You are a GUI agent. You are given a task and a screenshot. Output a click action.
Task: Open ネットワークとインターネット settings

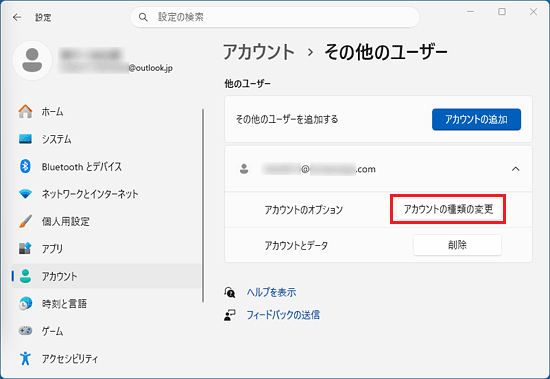tap(106, 194)
